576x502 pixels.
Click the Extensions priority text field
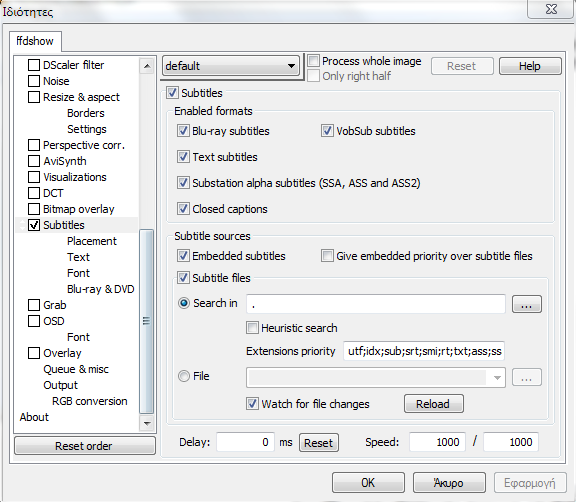(x=424, y=351)
